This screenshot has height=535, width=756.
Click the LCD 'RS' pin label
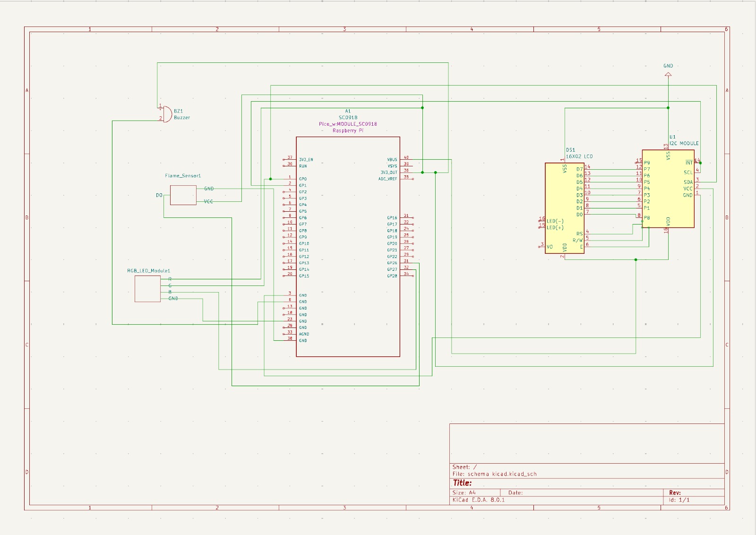coord(579,234)
